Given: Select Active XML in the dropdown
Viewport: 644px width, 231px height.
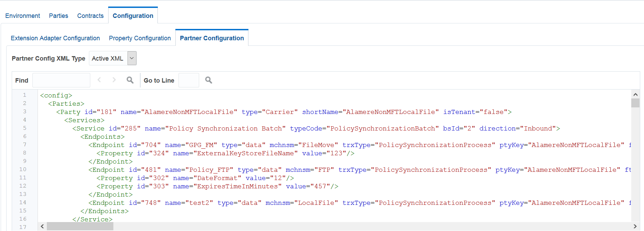Looking at the screenshot, I should pyautogui.click(x=108, y=58).
